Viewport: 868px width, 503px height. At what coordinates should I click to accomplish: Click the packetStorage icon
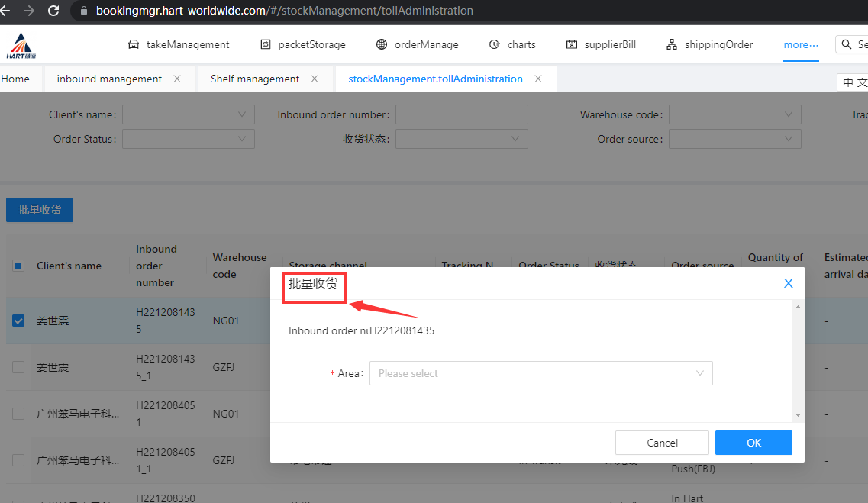tap(266, 44)
